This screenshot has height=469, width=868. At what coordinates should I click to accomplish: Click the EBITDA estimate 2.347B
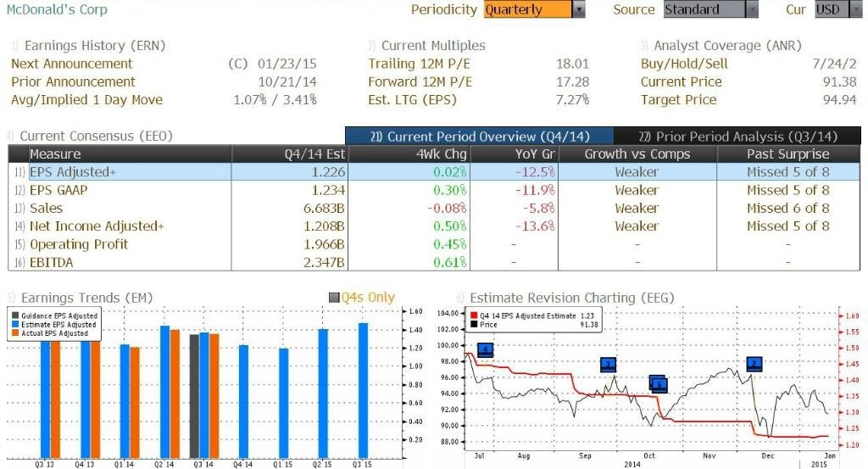(324, 262)
